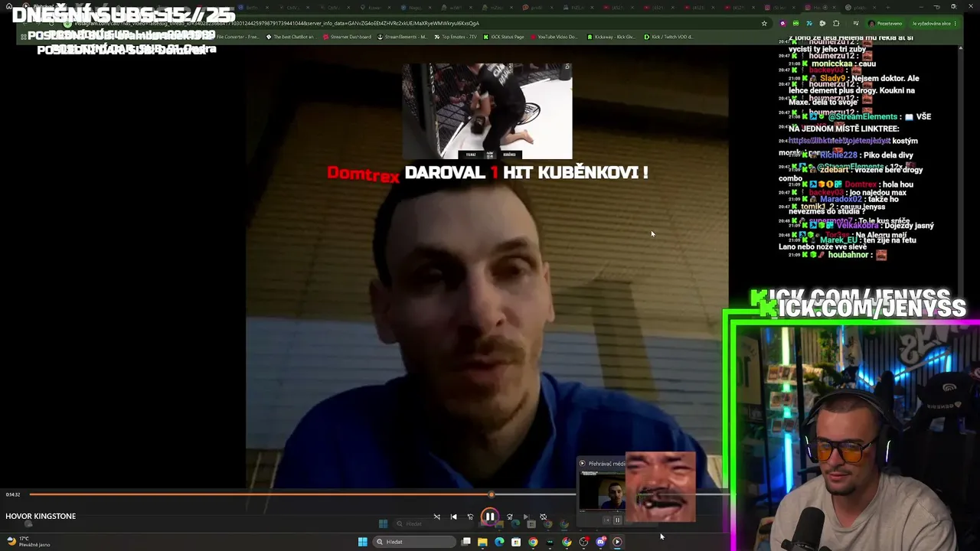
Task: Toggle shuffle in the media player controls
Action: tap(436, 517)
